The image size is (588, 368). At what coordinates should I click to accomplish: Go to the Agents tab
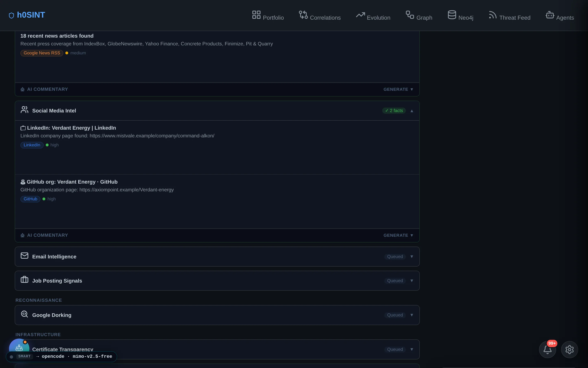560,15
